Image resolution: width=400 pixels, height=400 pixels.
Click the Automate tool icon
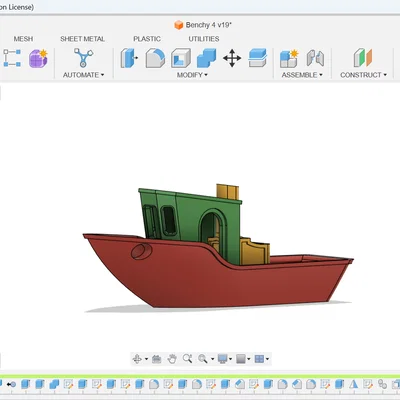(x=83, y=58)
